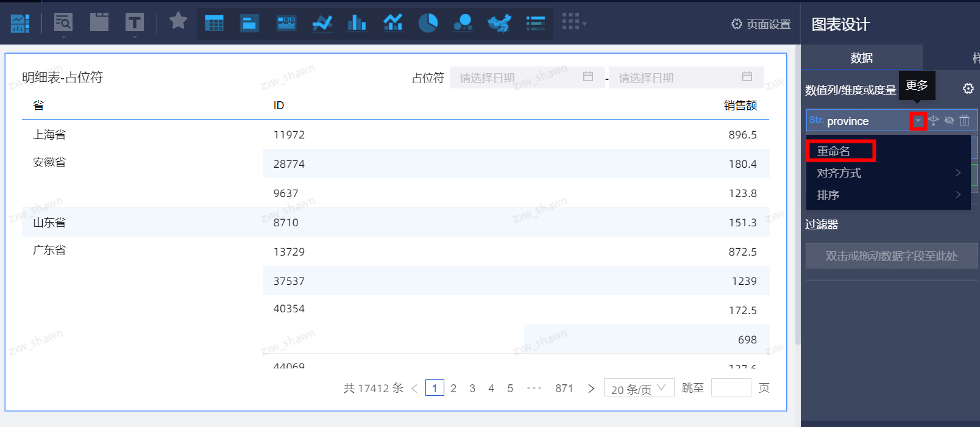
Task: Add a line chart from toolbar
Action: pos(322,23)
